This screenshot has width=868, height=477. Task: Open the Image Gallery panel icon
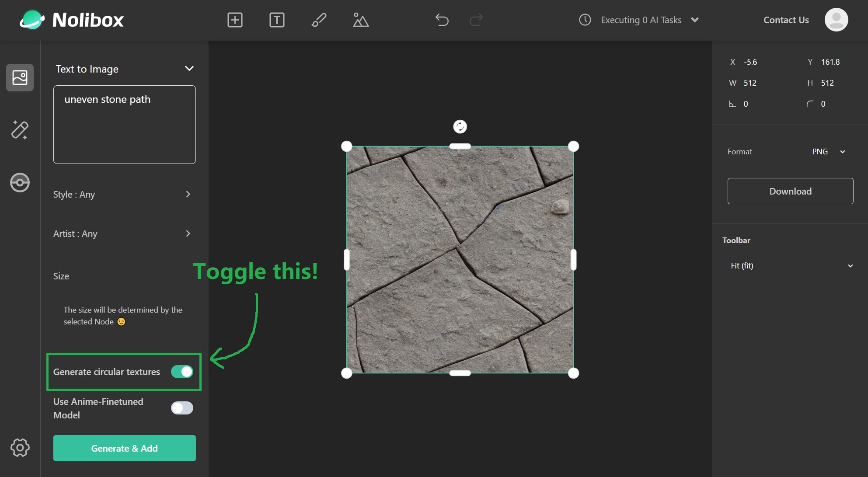pos(19,77)
